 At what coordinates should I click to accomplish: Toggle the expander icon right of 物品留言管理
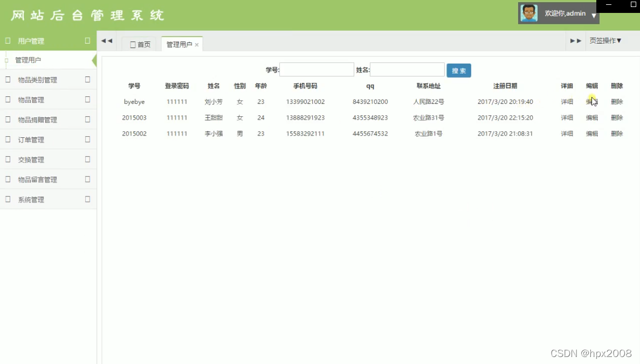coord(87,179)
